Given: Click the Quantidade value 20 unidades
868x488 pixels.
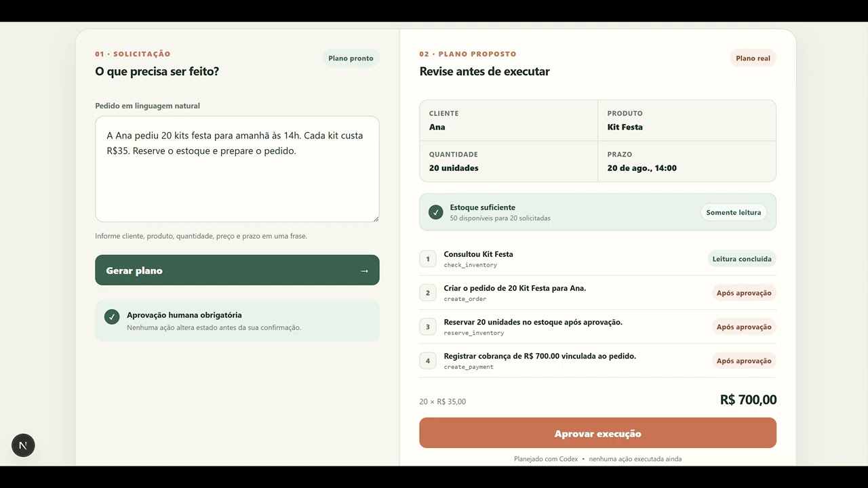Looking at the screenshot, I should pos(454,168).
